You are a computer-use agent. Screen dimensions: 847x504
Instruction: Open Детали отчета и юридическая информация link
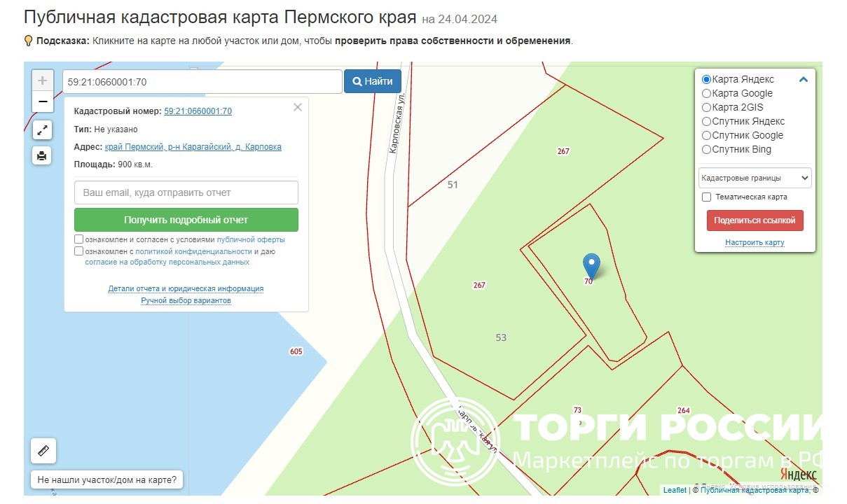(186, 288)
